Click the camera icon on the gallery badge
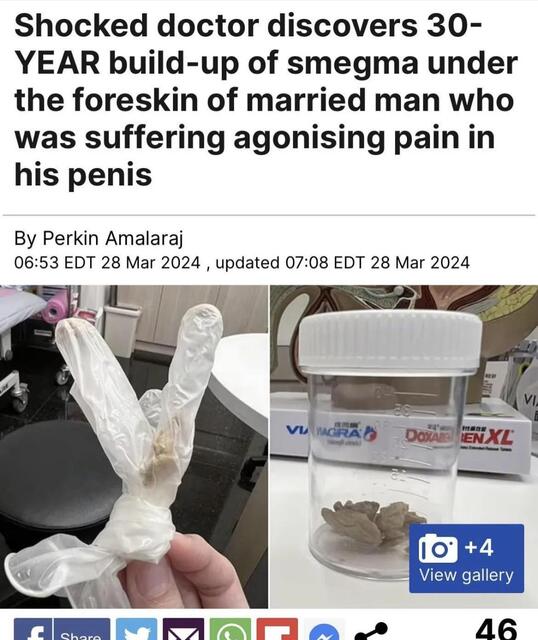 (438, 548)
